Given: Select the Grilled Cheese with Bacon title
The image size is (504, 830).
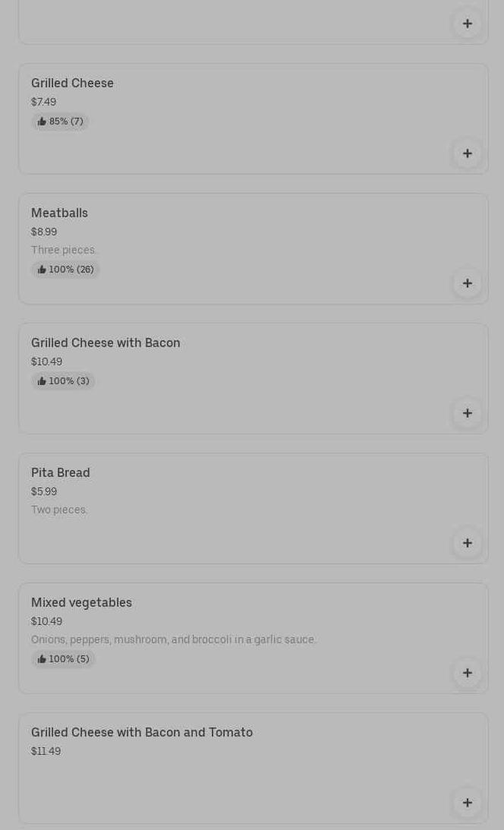Looking at the screenshot, I should (106, 343).
